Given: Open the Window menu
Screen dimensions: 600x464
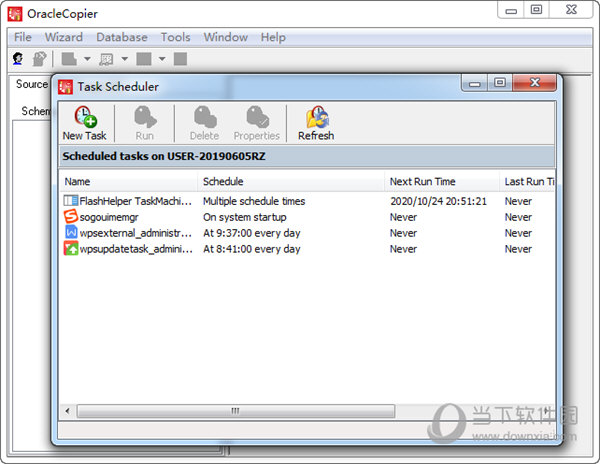Looking at the screenshot, I should (225, 37).
